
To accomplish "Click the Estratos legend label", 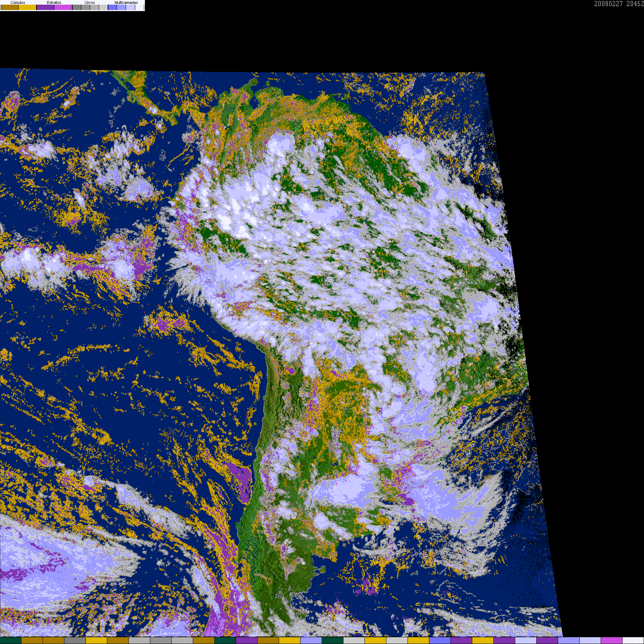I will click(x=54, y=3).
